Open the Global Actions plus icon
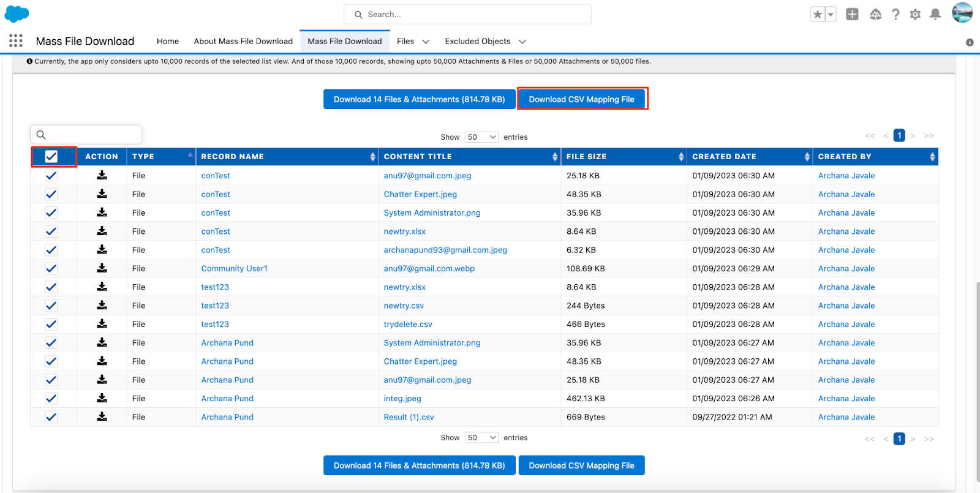Viewport: 980px width, 493px height. (x=852, y=14)
